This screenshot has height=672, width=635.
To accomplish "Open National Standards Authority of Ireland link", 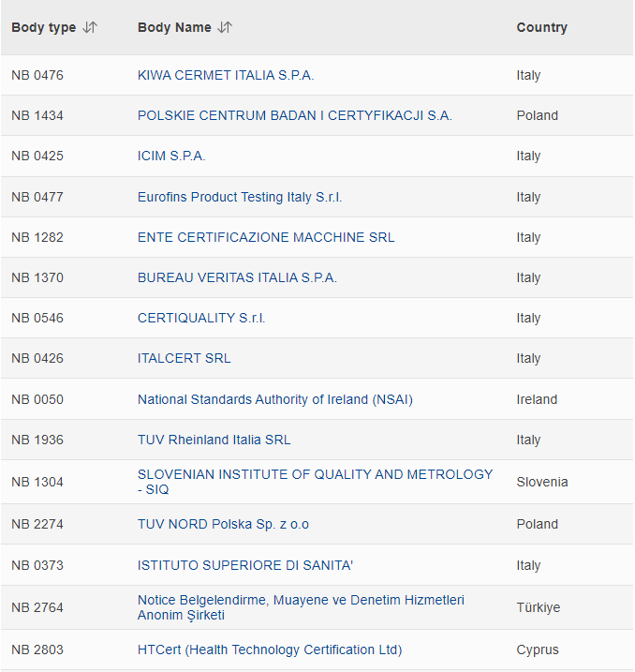I will tap(275, 399).
